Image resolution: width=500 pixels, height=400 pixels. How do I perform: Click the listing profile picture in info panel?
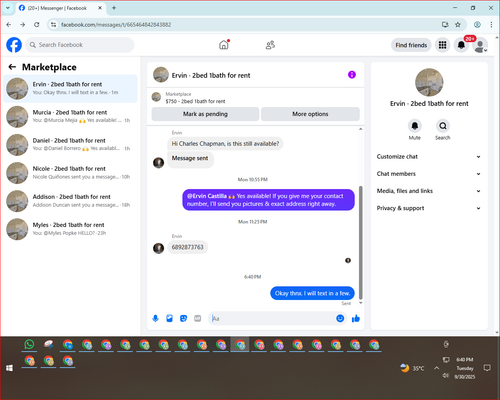tap(429, 82)
